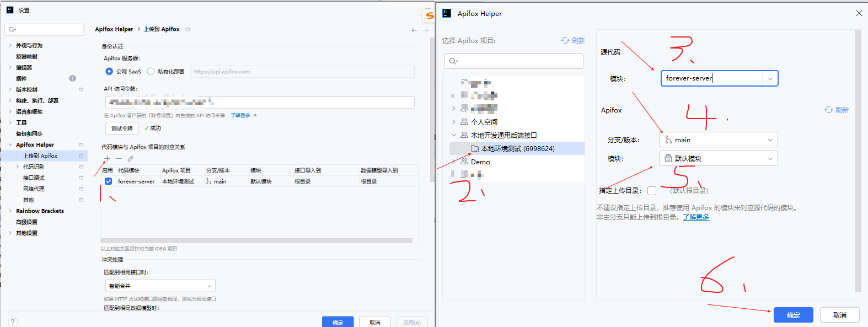Collapse 本地开发通用后端接口 team
This screenshot has height=327, width=868.
pos(454,135)
